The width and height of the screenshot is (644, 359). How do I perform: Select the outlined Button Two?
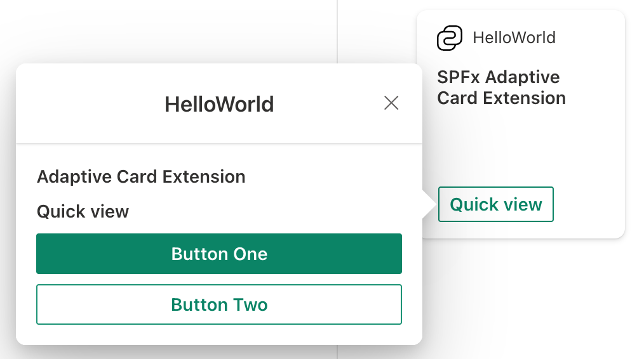click(219, 304)
